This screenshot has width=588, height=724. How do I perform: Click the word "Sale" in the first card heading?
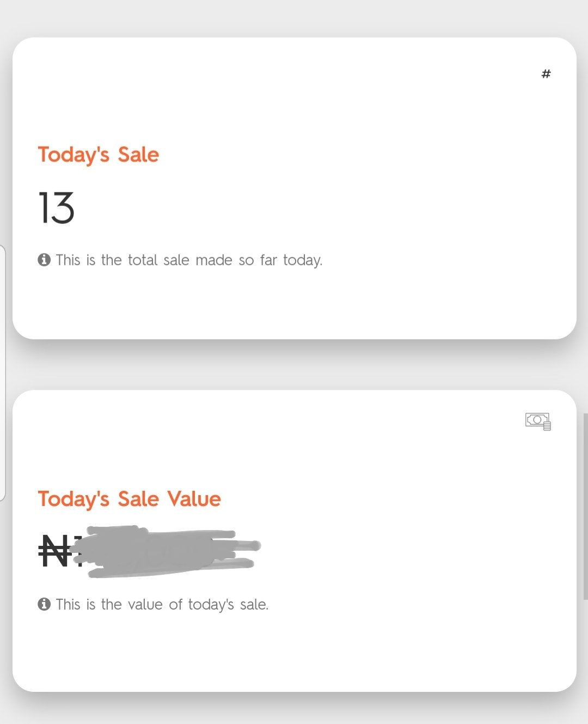point(138,155)
